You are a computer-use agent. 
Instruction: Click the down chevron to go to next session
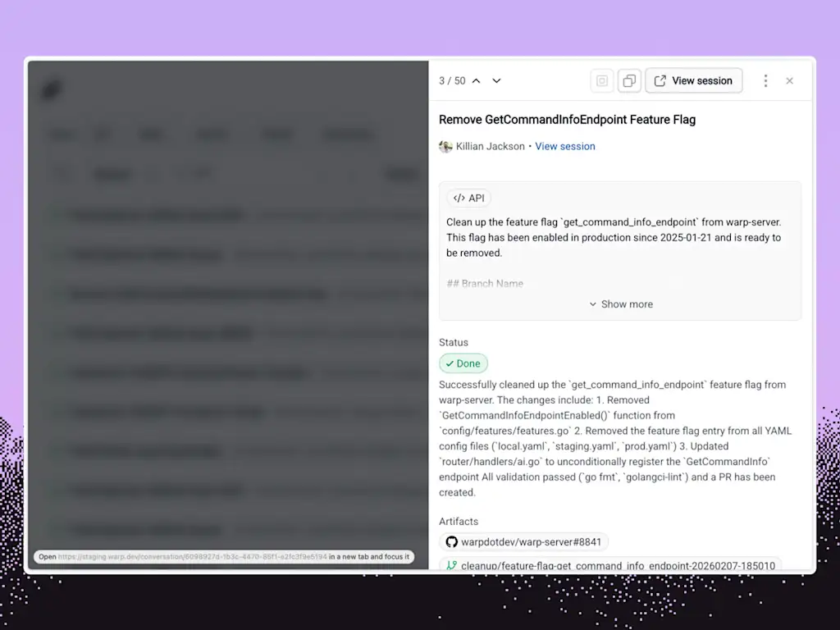(495, 80)
